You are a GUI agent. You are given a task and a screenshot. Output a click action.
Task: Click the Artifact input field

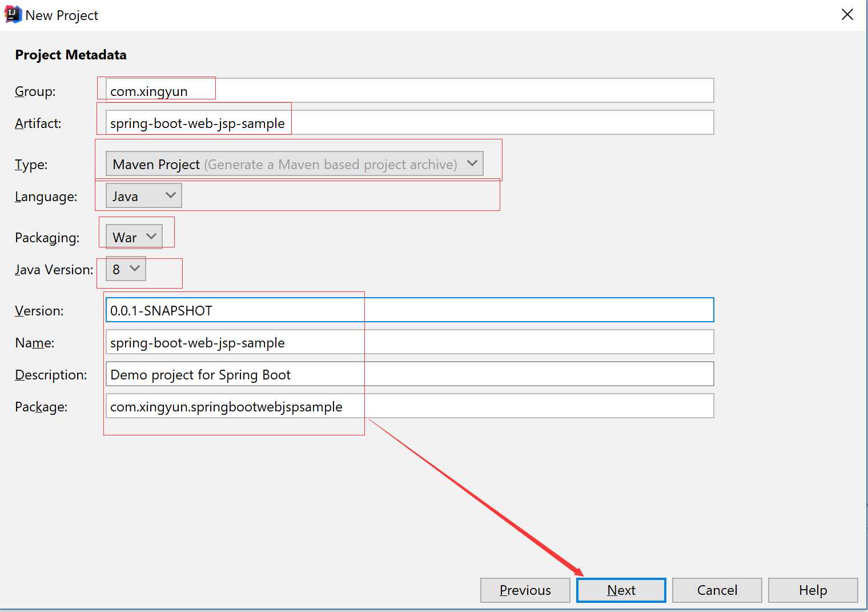tap(409, 123)
